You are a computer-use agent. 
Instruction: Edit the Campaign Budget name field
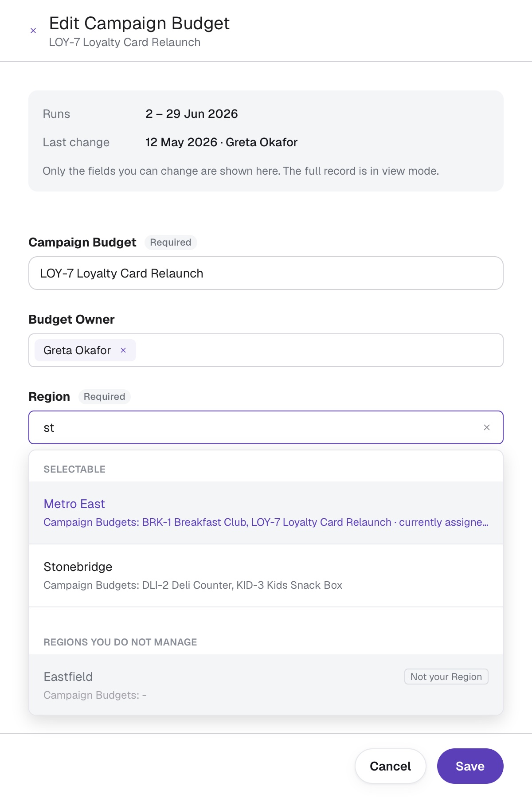click(266, 273)
